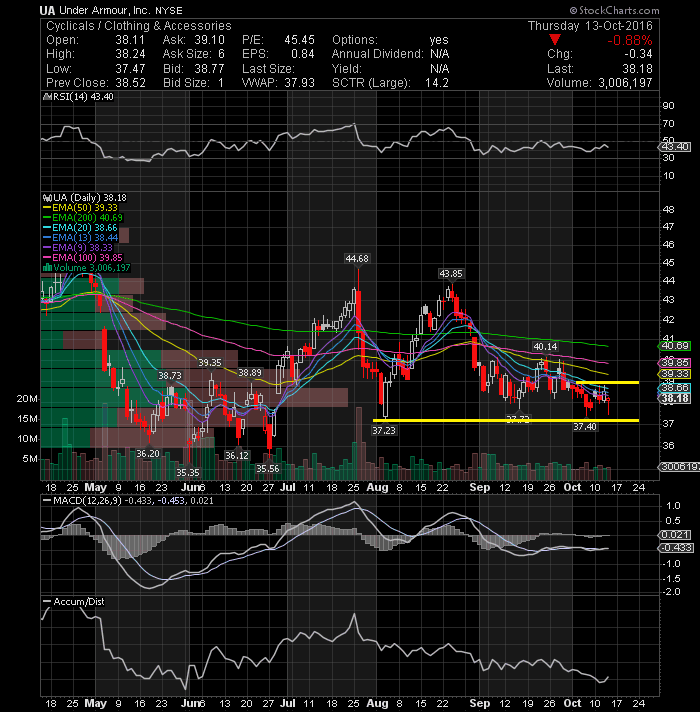Click the 37.23 August low label
The height and width of the screenshot is (712, 700).
(384, 430)
